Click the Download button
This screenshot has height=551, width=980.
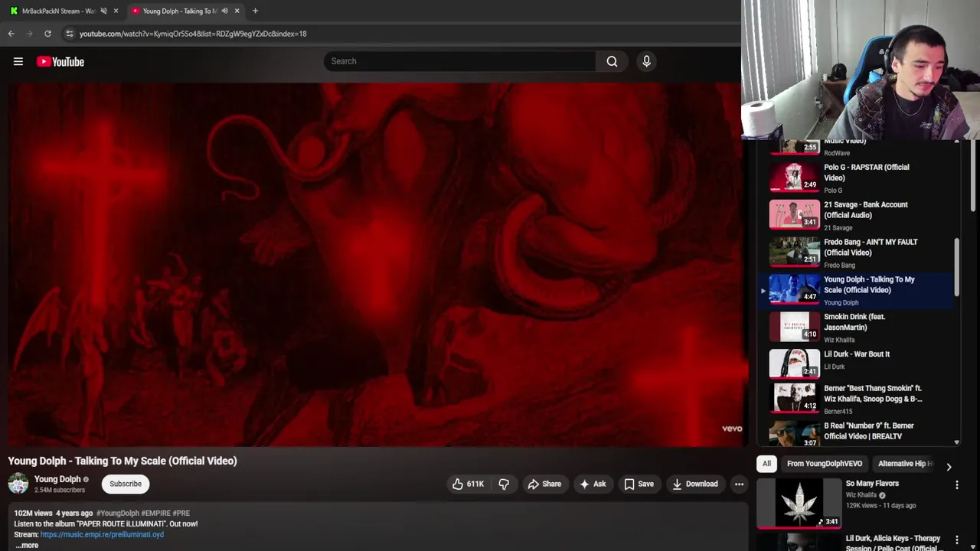click(695, 484)
